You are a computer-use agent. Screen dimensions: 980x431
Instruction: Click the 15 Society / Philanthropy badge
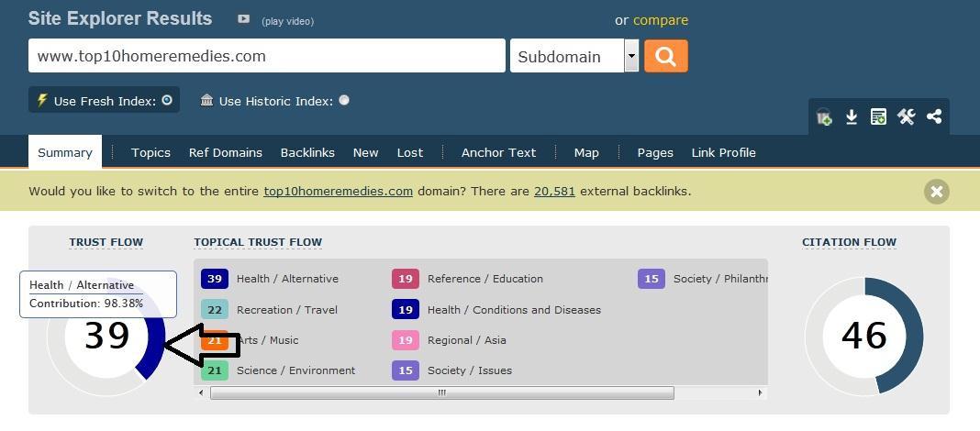click(x=651, y=279)
